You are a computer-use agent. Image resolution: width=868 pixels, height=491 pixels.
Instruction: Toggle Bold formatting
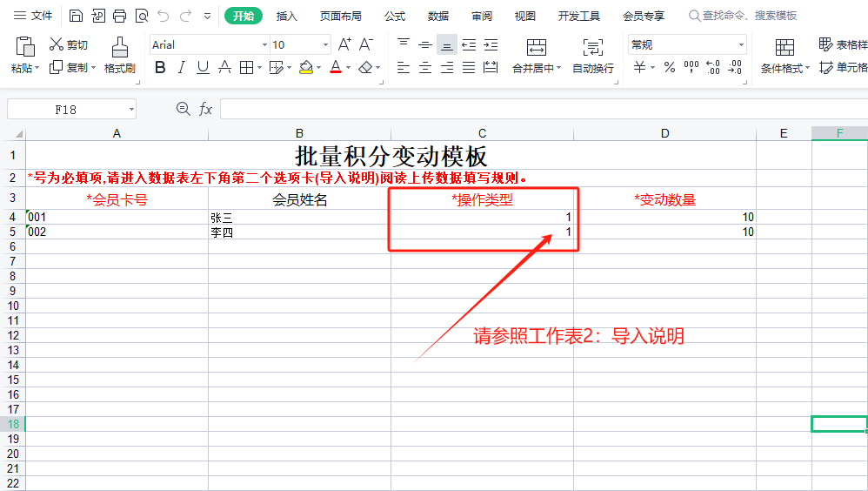click(x=160, y=67)
